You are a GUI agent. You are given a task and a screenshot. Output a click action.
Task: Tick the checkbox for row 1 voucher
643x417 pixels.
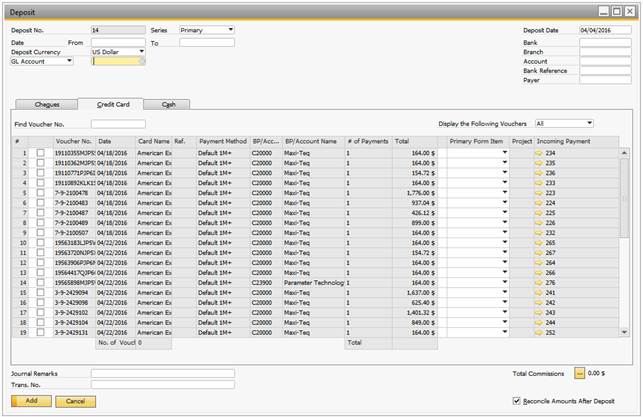(40, 153)
